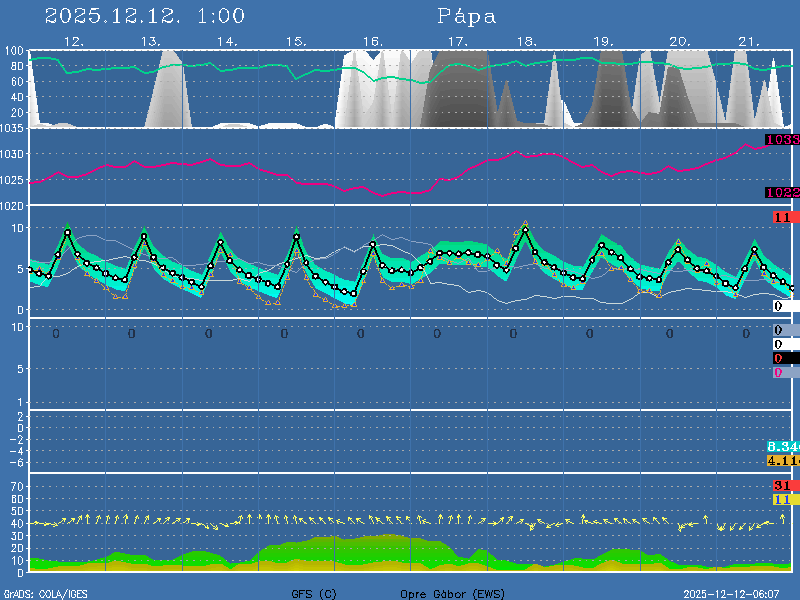The height and width of the screenshot is (600, 800).
Task: Click the GFS (C) model label
Action: [x=314, y=594]
